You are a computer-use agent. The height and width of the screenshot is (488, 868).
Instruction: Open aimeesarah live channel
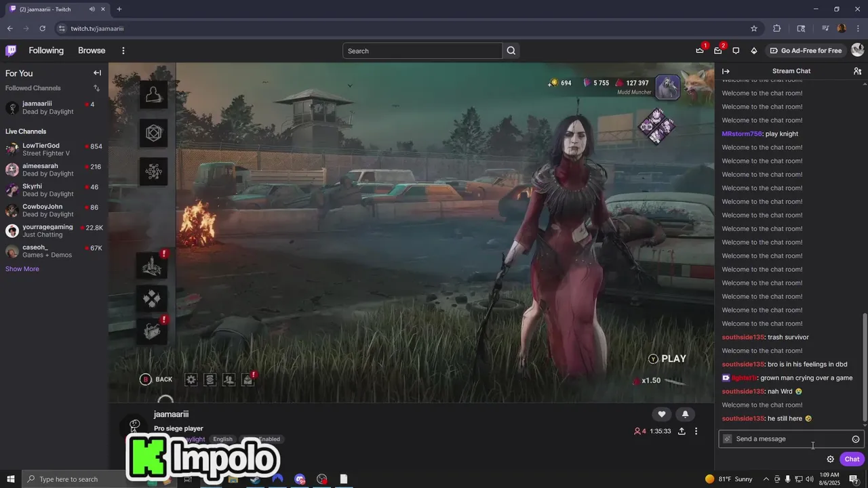[x=54, y=169]
